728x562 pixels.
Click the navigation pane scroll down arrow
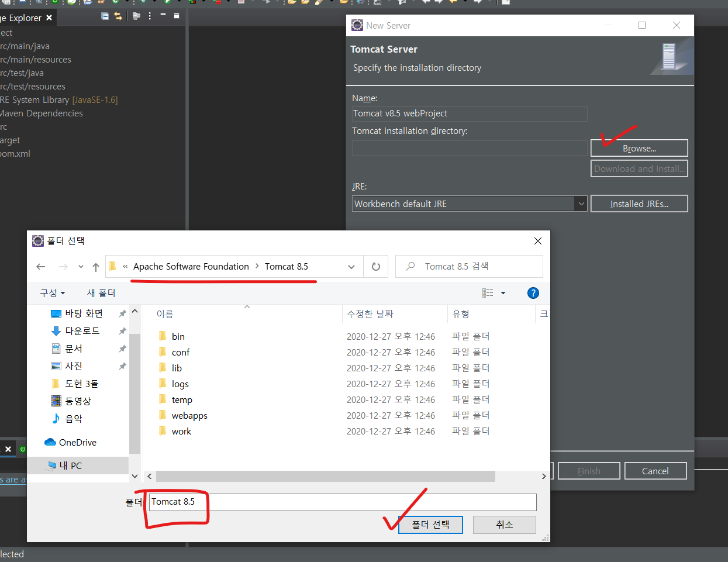[x=134, y=476]
